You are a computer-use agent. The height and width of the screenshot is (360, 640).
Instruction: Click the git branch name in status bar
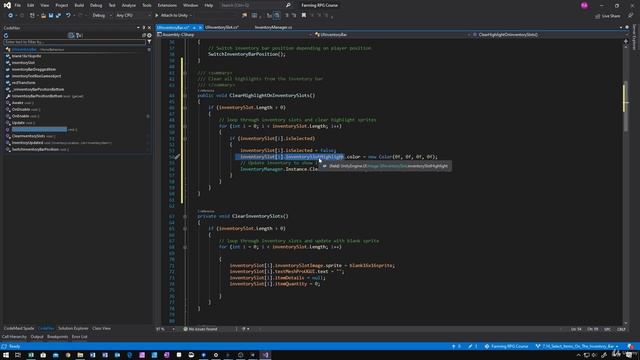577,347
